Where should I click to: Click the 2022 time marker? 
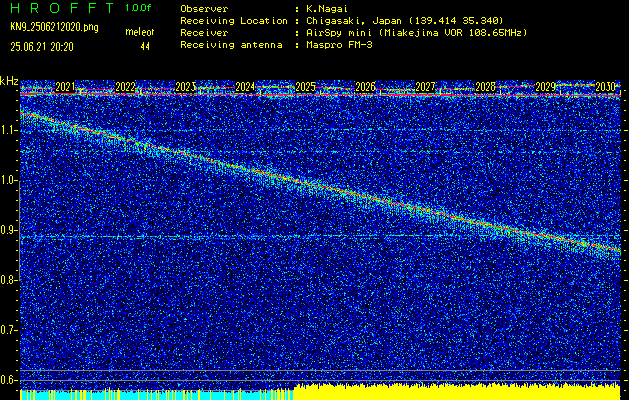pos(125,87)
